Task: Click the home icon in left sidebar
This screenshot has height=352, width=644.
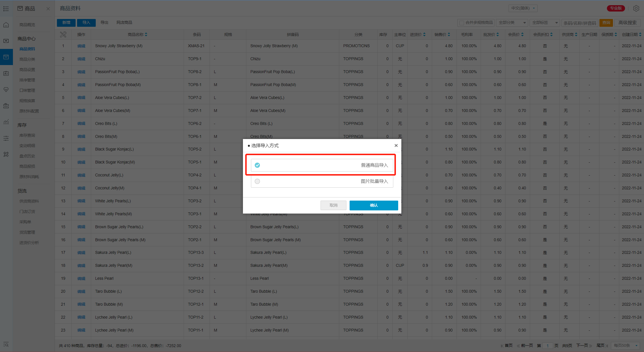Action: point(6,25)
